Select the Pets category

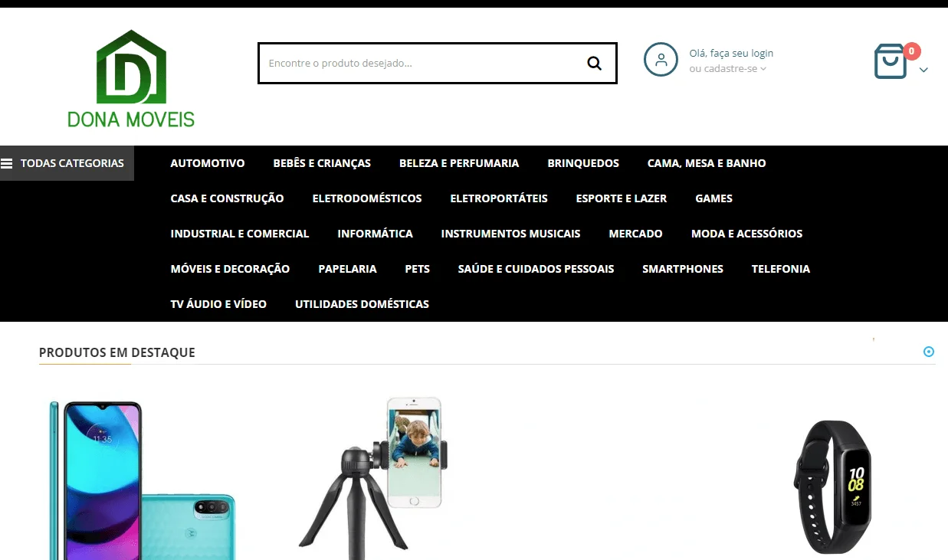pyautogui.click(x=418, y=269)
